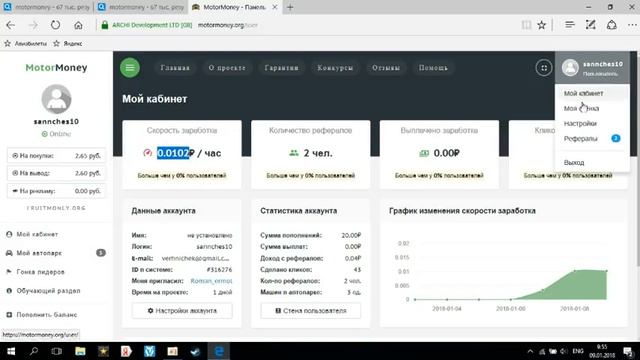This screenshot has width=640, height=360.
Task: Open the Отзывы page
Action: point(386,68)
